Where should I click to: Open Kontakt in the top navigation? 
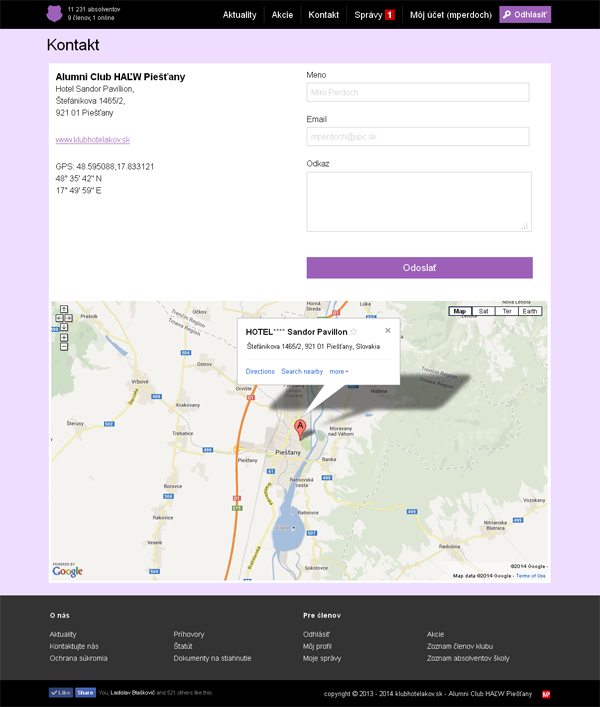(324, 15)
